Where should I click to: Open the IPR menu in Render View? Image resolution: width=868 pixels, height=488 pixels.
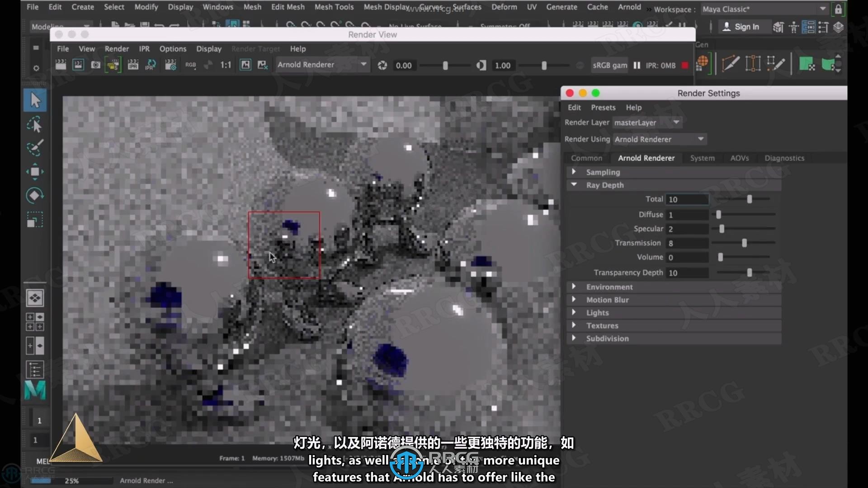click(x=144, y=49)
